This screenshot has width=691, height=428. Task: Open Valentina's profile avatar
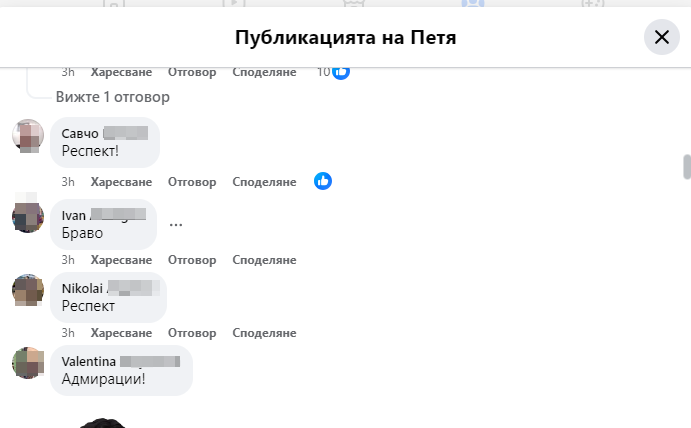pyautogui.click(x=28, y=362)
